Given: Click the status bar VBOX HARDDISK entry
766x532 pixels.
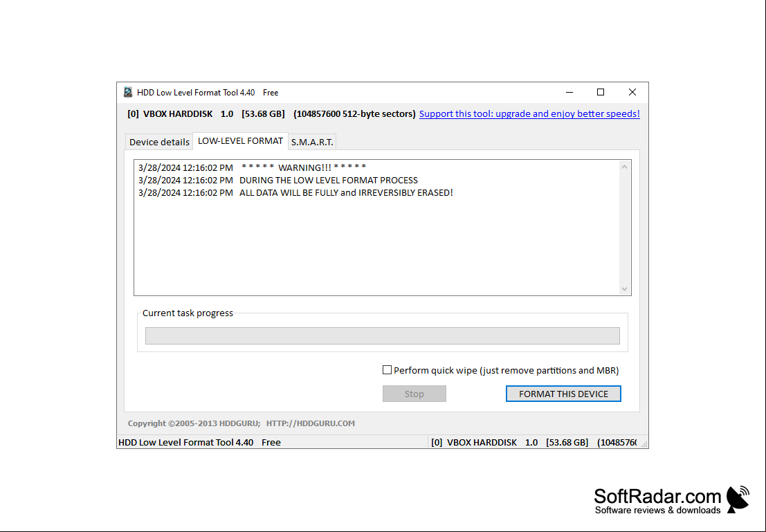Looking at the screenshot, I should (534, 442).
